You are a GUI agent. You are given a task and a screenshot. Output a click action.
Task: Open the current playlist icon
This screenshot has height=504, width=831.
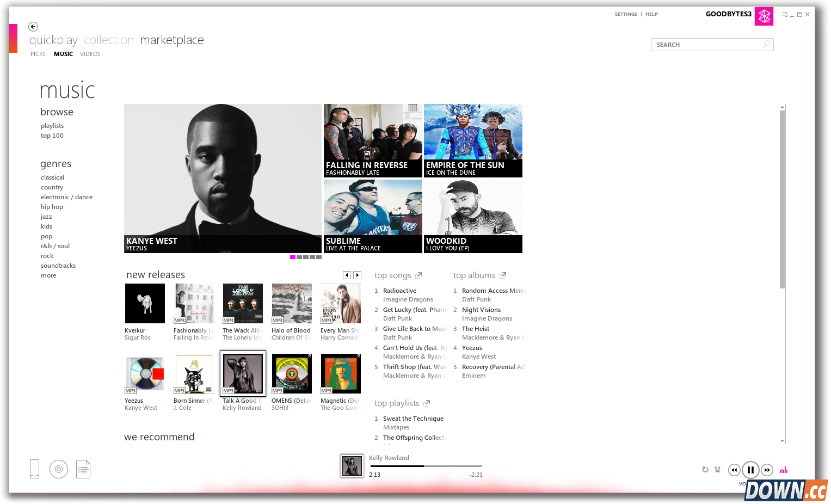(83, 469)
